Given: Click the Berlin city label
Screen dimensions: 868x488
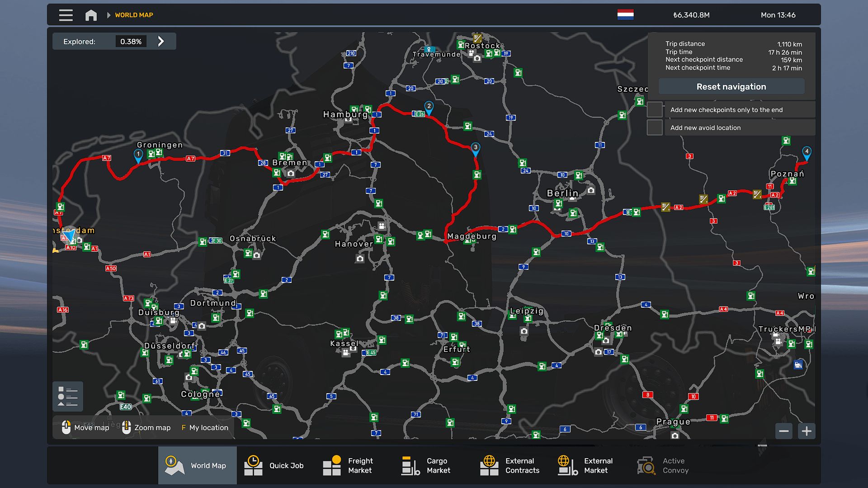Looking at the screenshot, I should click(562, 193).
